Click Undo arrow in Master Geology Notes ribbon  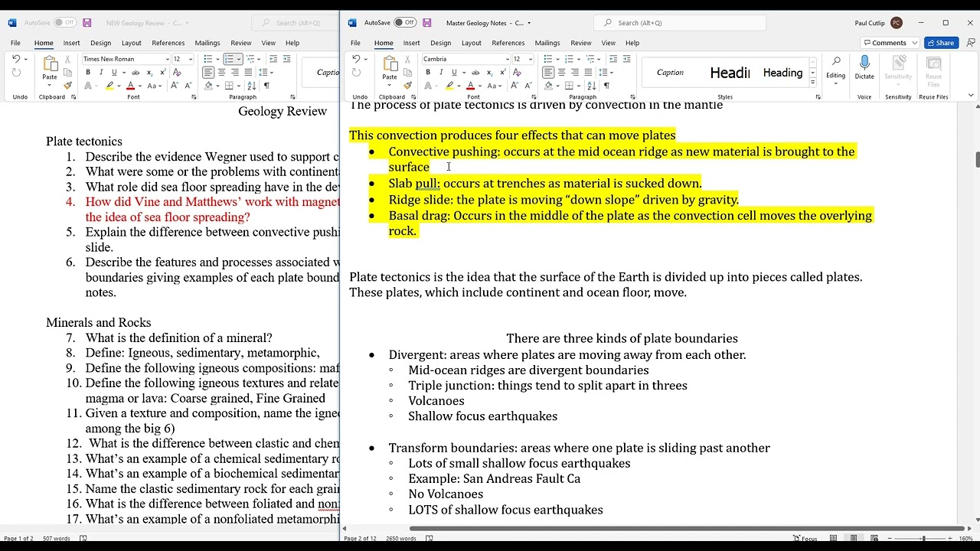(x=356, y=59)
